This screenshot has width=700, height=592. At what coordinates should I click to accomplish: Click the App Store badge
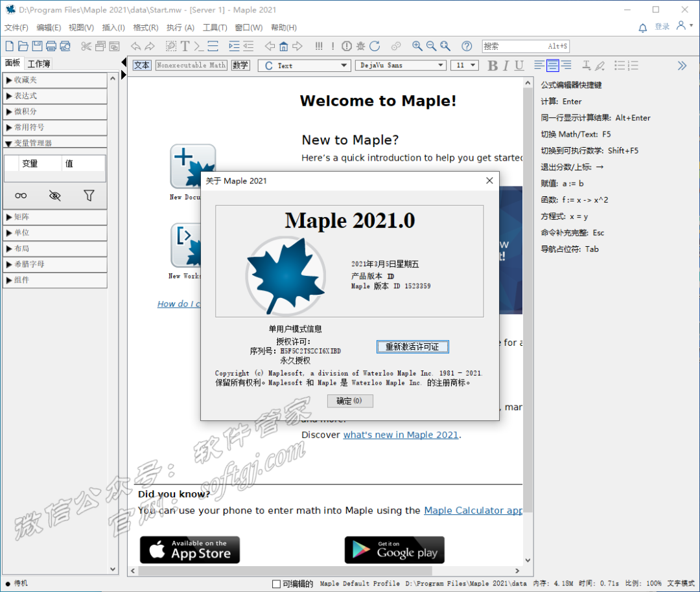click(x=190, y=550)
